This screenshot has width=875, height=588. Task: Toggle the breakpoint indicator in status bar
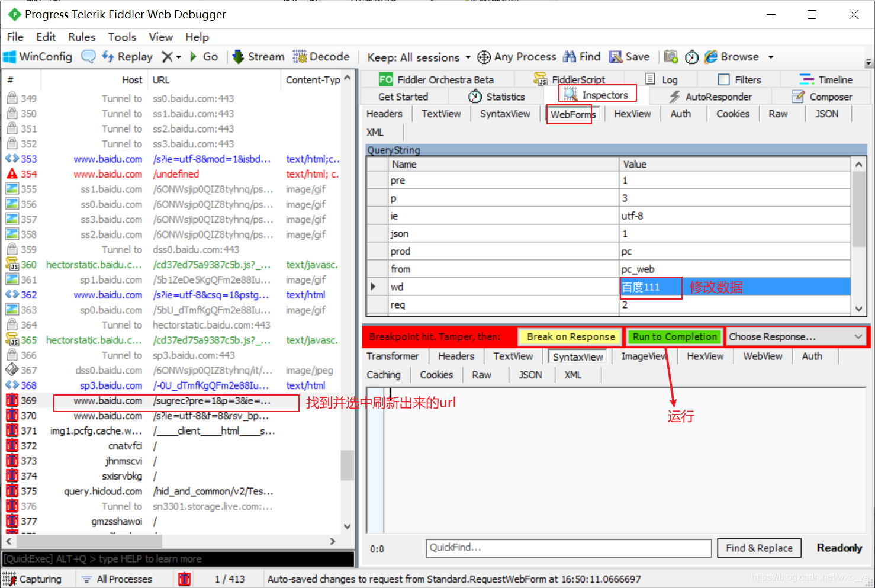pos(185,579)
